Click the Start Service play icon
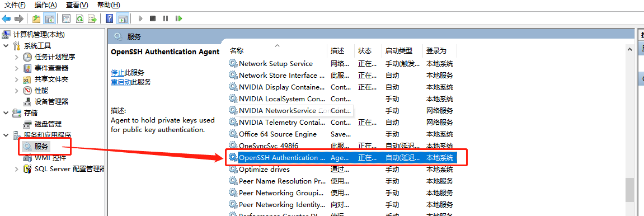Screen dimensions: 644x216 (140, 18)
